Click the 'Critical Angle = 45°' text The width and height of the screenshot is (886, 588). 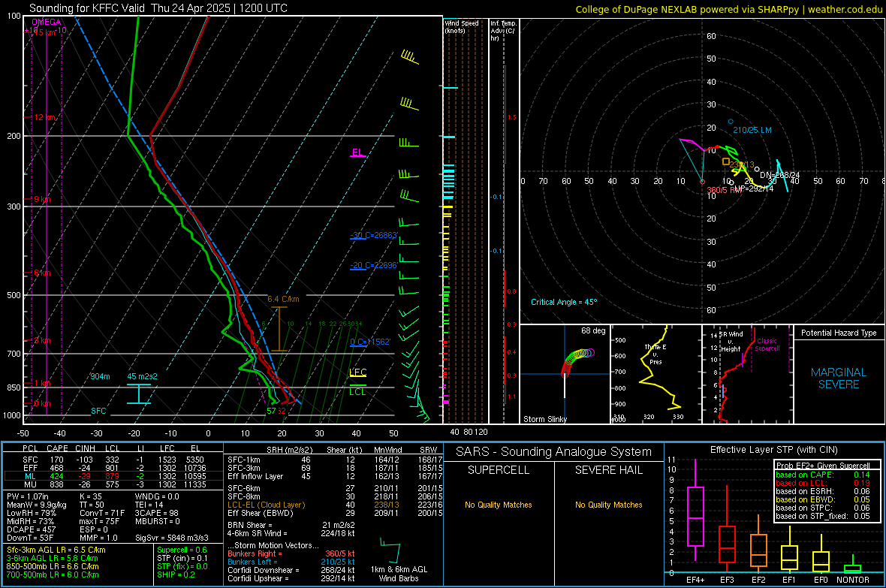(x=564, y=303)
